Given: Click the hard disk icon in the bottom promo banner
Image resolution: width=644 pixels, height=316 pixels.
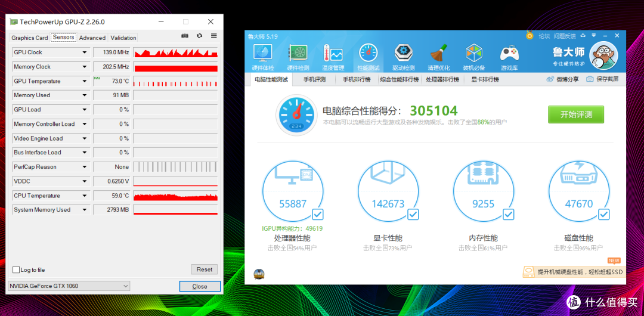Looking at the screenshot, I should [x=530, y=272].
